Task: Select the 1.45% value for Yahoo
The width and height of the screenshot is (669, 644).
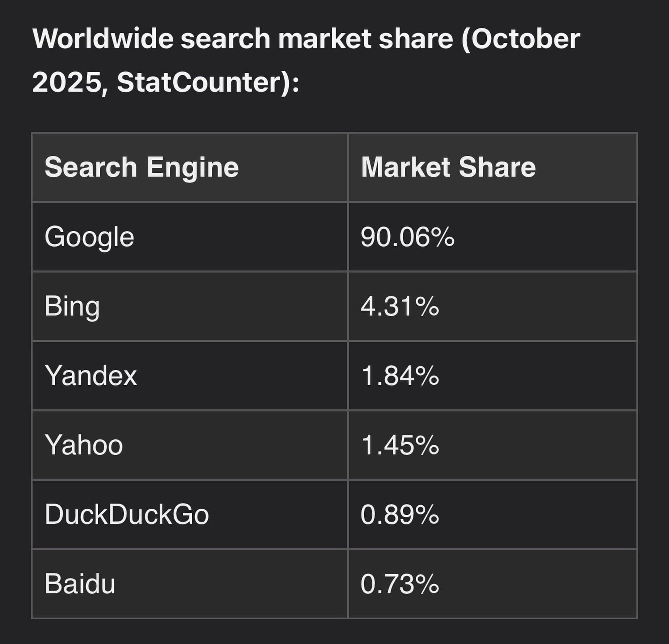Action: tap(400, 445)
